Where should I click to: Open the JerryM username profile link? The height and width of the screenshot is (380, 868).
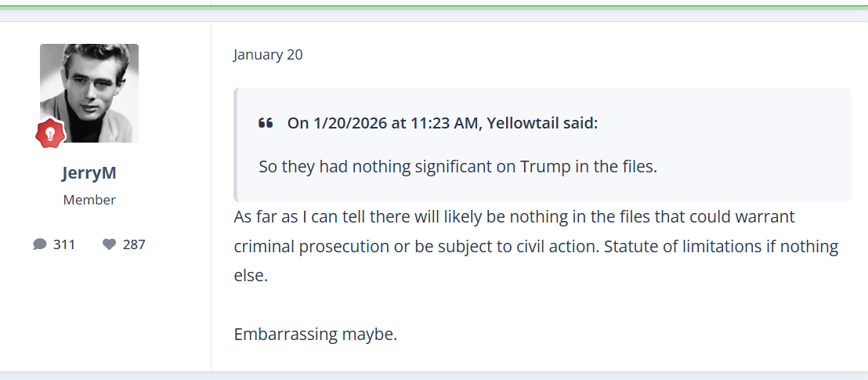89,173
